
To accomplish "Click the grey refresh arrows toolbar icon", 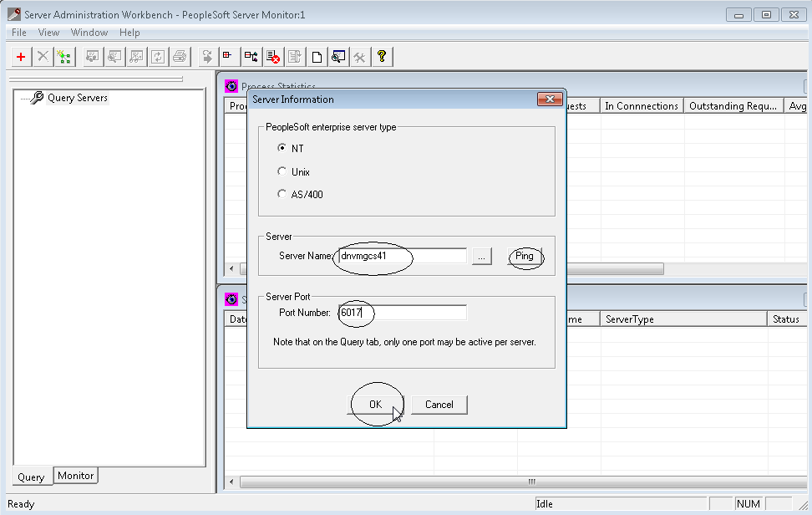I will pos(158,57).
